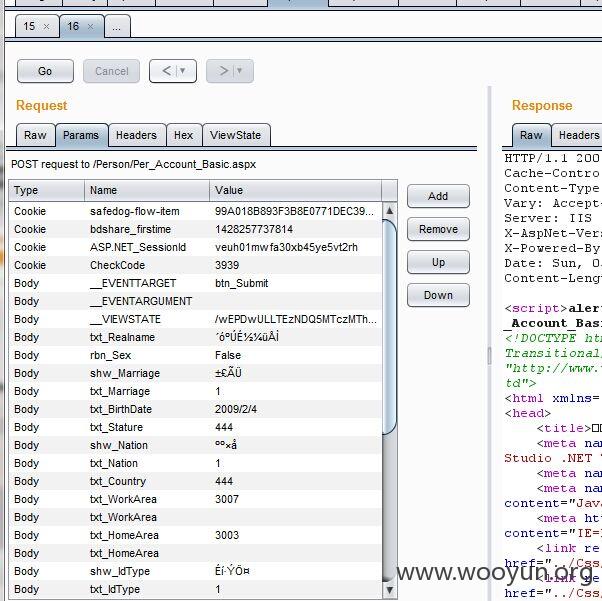
Task: Select the __EVENTTARGET parameter row
Action: coord(195,283)
